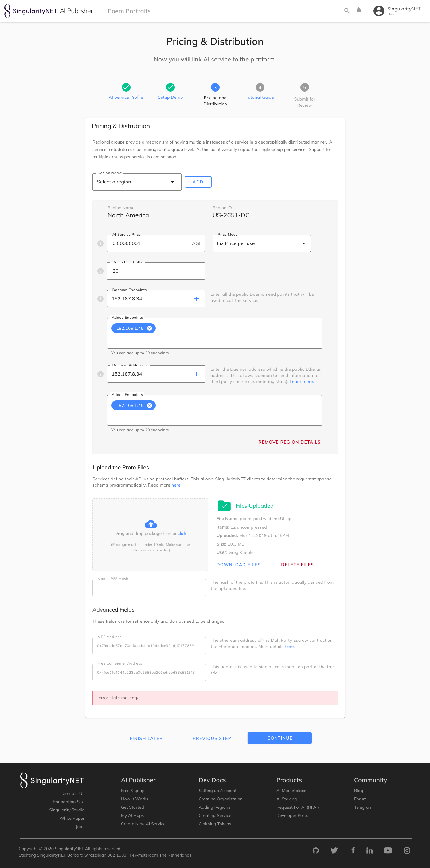Open Telegram community link
This screenshot has width=430, height=868.
tap(363, 807)
